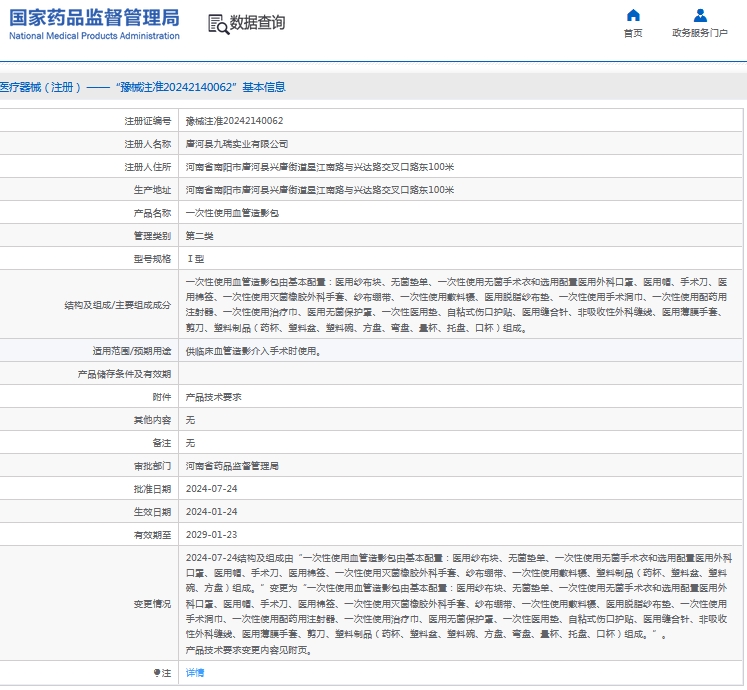The image size is (747, 690).
Task: Click the 有效期至 label
Action: pyautogui.click(x=152, y=535)
